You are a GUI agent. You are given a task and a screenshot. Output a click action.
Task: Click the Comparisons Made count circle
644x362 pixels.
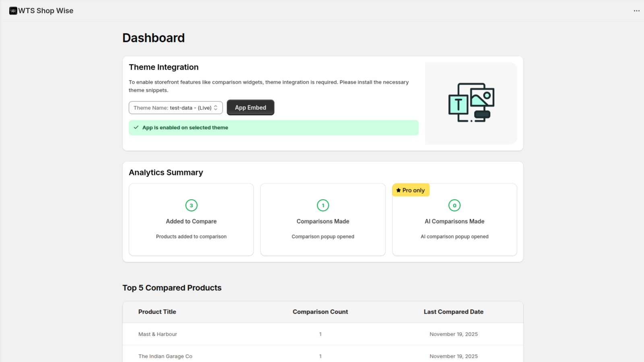pos(323,206)
